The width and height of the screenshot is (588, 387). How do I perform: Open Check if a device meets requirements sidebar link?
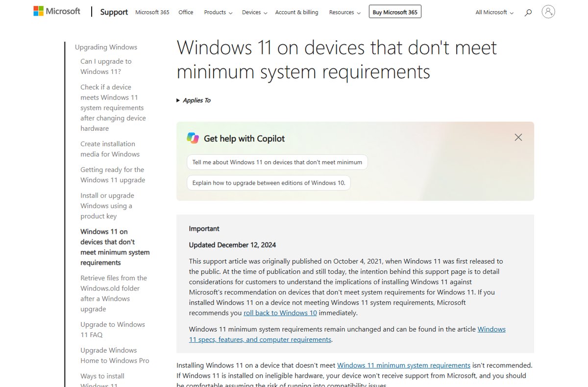pyautogui.click(x=113, y=107)
